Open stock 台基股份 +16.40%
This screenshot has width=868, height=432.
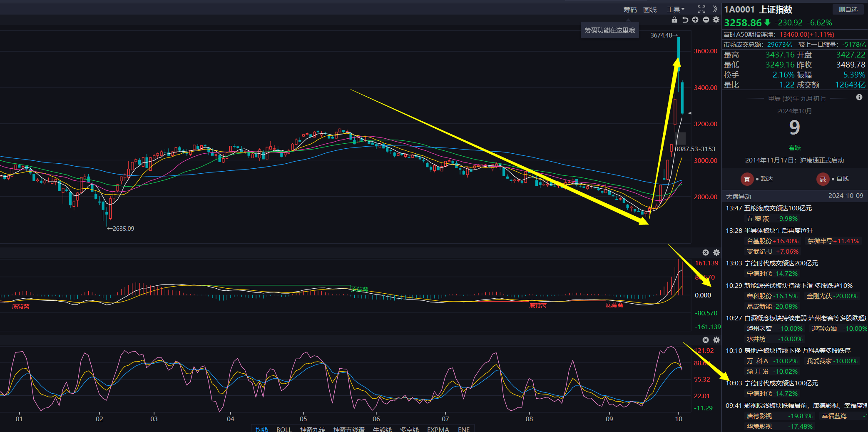[773, 241]
